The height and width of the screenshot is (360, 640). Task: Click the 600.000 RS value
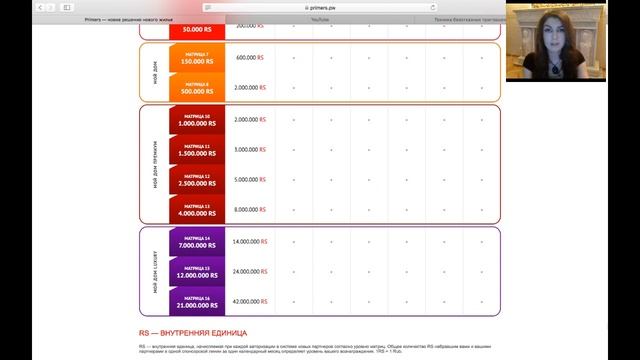click(x=250, y=58)
